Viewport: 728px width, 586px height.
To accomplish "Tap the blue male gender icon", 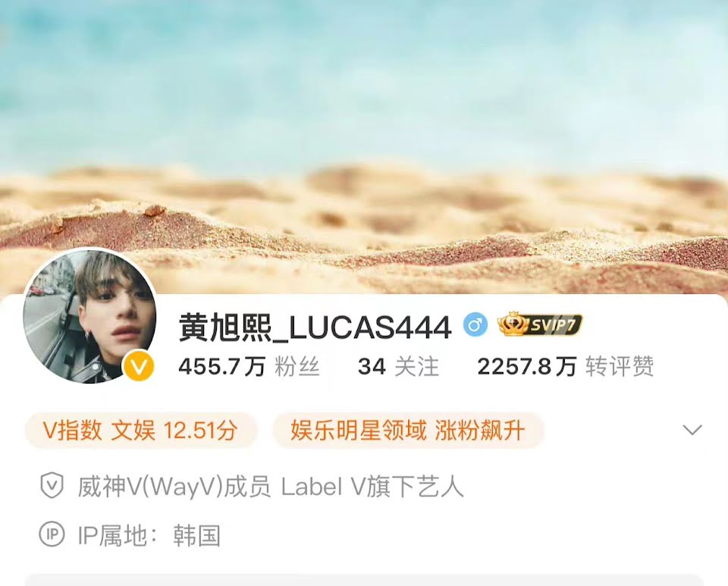I will (475, 324).
